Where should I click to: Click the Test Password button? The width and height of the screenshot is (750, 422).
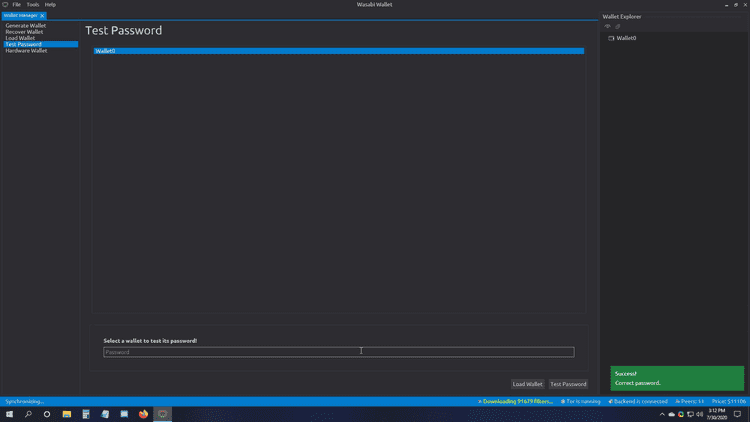pyautogui.click(x=568, y=384)
